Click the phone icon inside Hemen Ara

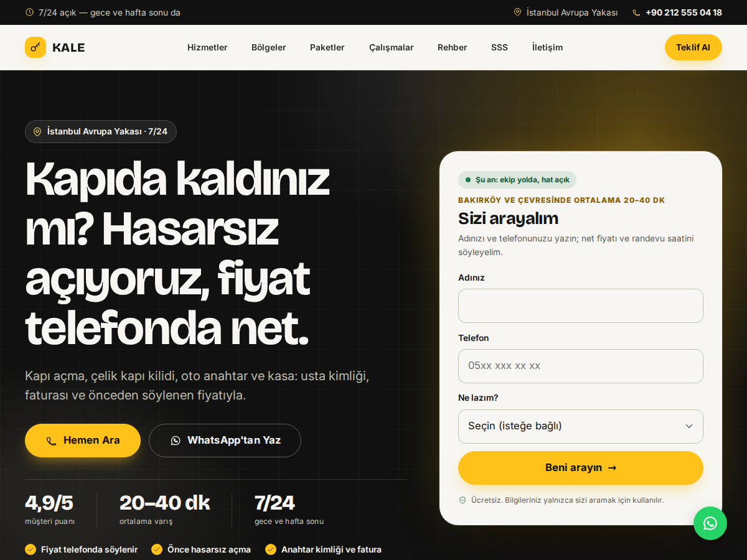coord(52,441)
